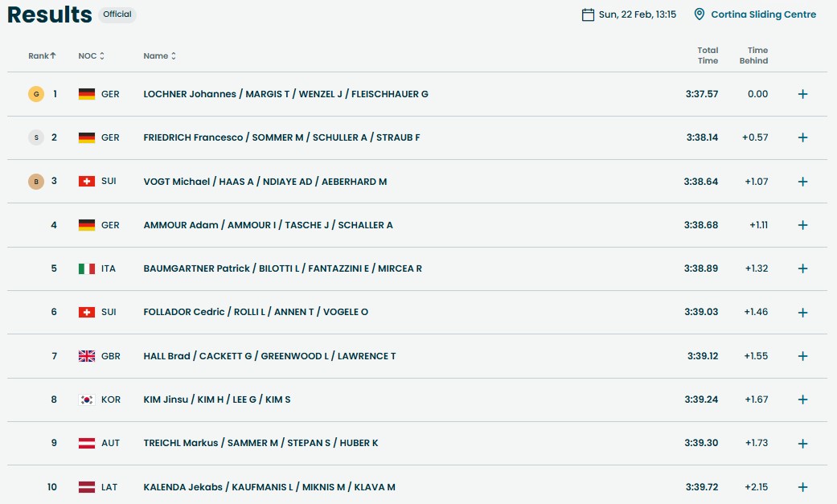Click the Total Time column header
The image size is (837, 504).
coord(708,55)
